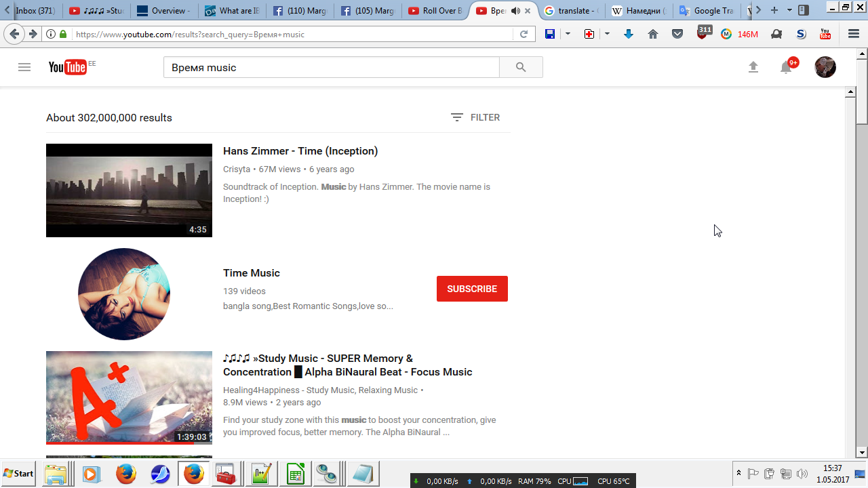Switch to the 'What are IB' tab
868x488 pixels.
click(232, 11)
